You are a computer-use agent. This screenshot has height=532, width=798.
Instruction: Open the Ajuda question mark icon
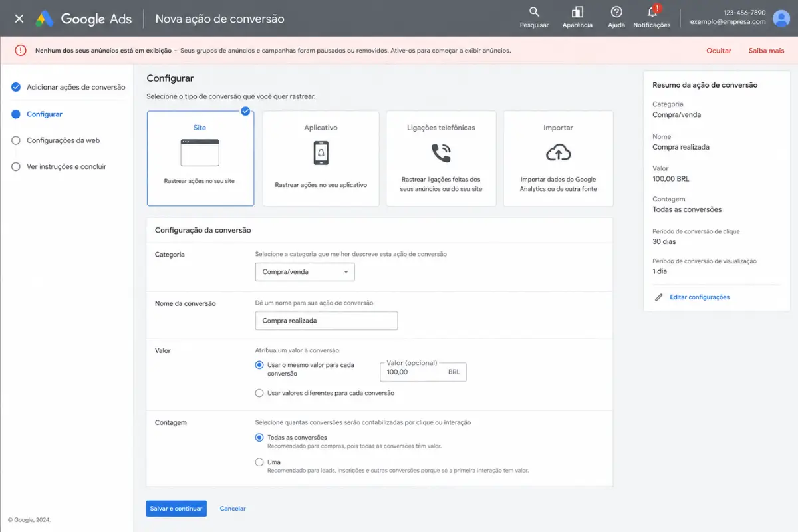[x=616, y=12]
